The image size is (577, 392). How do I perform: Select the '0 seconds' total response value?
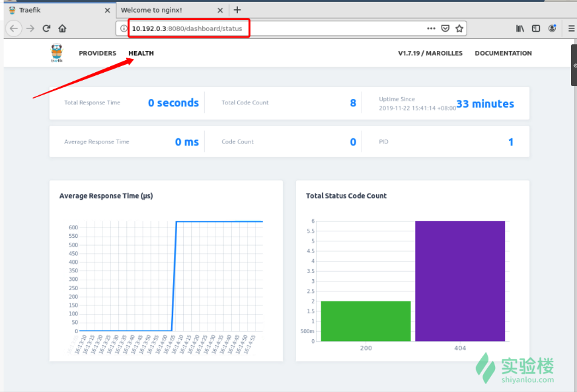tap(173, 102)
